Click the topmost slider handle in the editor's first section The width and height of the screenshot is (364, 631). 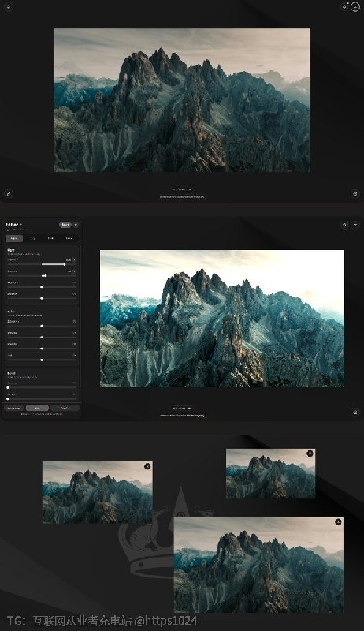pyautogui.click(x=65, y=264)
